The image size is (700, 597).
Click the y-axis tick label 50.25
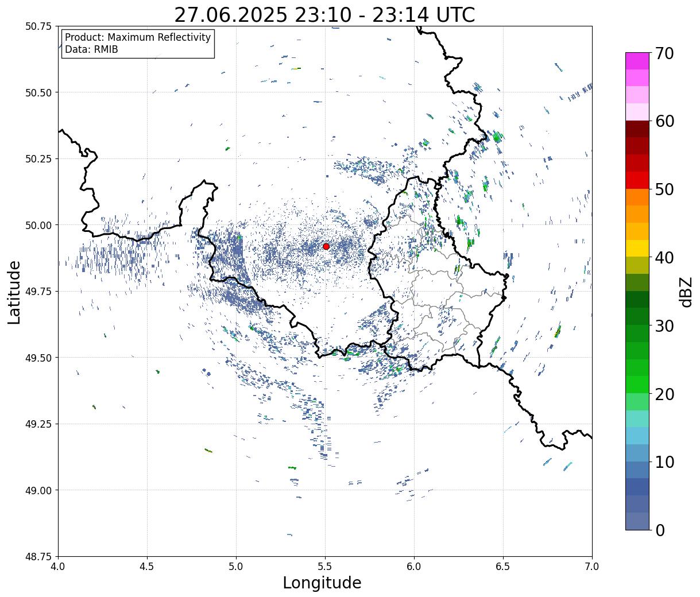click(x=38, y=159)
